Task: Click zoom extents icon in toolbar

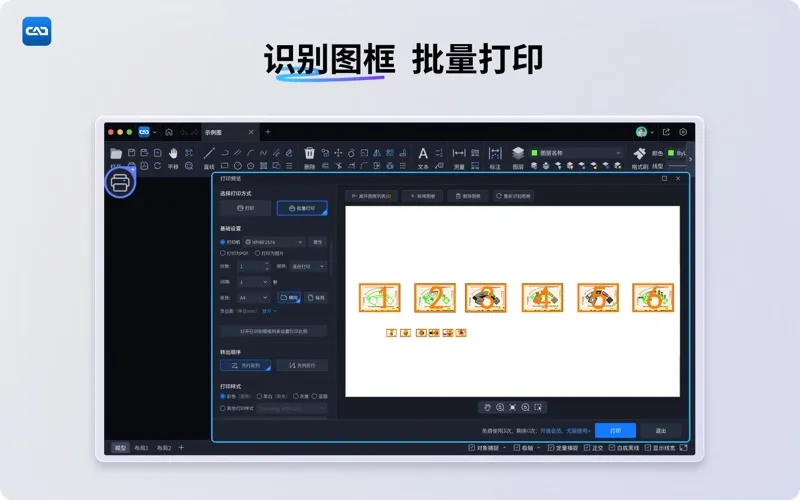Action: [x=189, y=153]
